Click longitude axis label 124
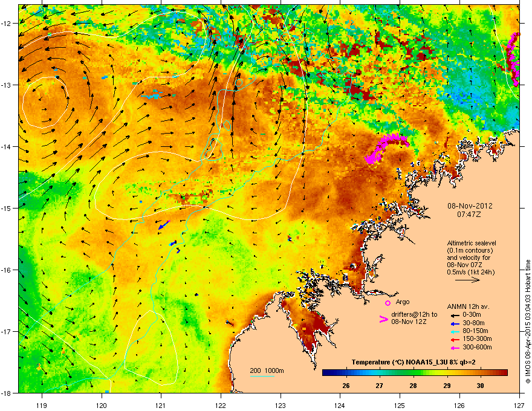Viewport: 532px width, 411px height. (340, 405)
